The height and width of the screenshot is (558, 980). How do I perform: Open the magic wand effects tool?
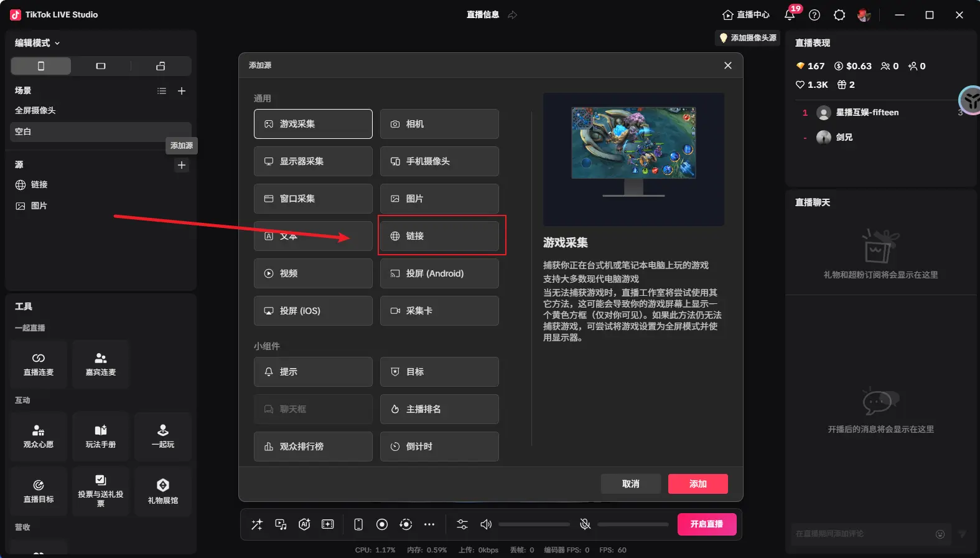click(257, 524)
